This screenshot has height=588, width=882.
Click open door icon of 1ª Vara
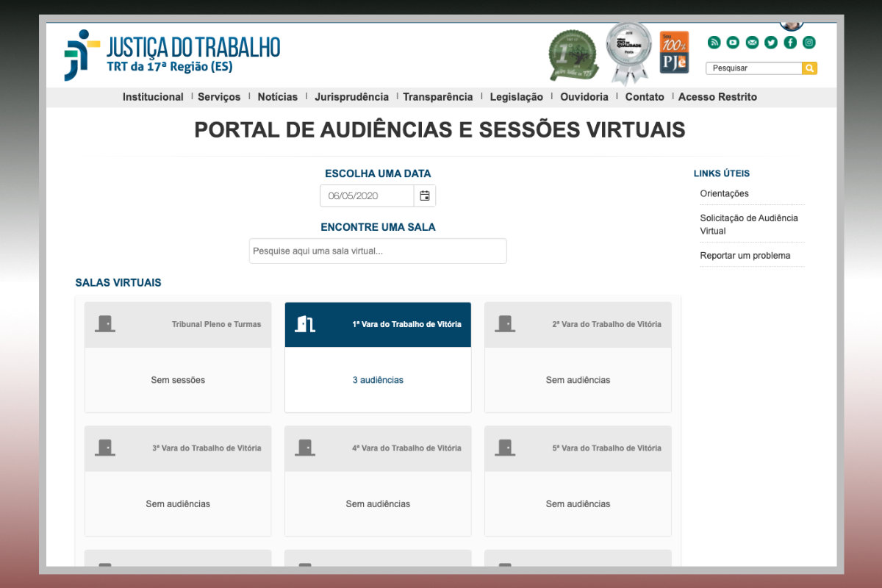tap(305, 323)
